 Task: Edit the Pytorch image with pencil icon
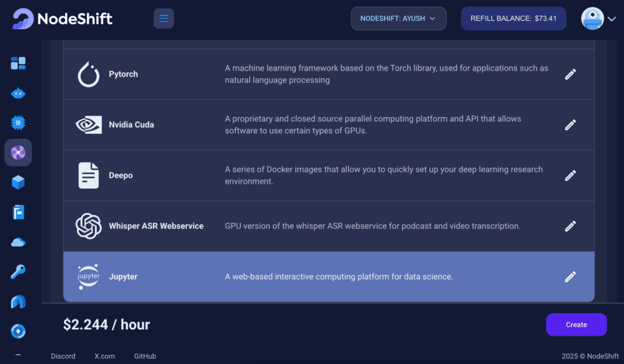pos(570,74)
